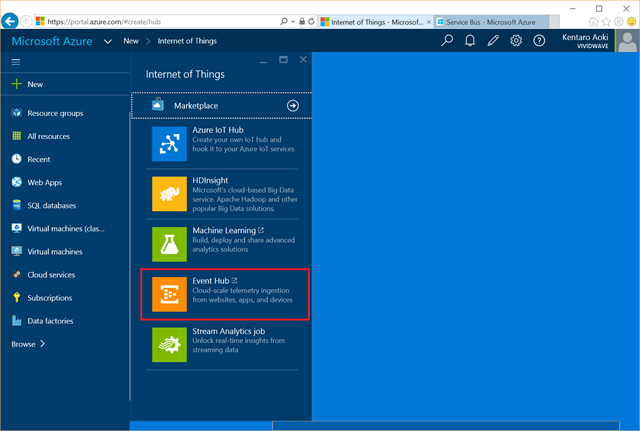Click the browser back arrow button
Image resolution: width=640 pixels, height=431 pixels.
[x=10, y=21]
